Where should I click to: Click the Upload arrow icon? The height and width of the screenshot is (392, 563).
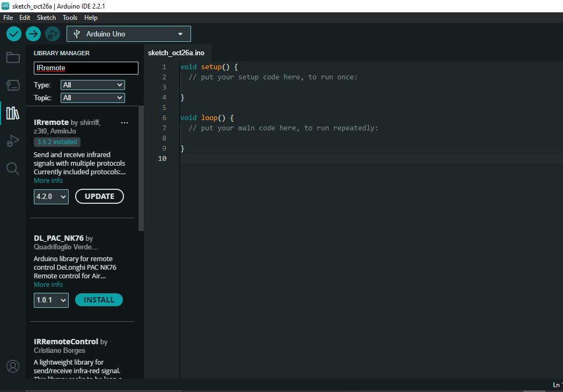pos(33,33)
